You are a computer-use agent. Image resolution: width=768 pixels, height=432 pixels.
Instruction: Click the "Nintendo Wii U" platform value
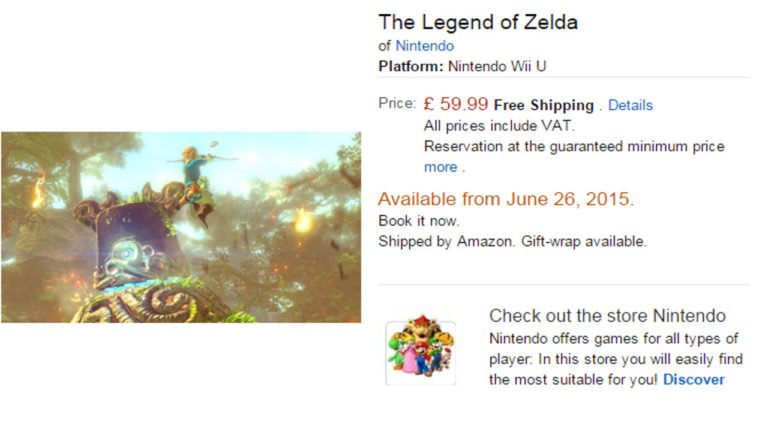click(497, 67)
